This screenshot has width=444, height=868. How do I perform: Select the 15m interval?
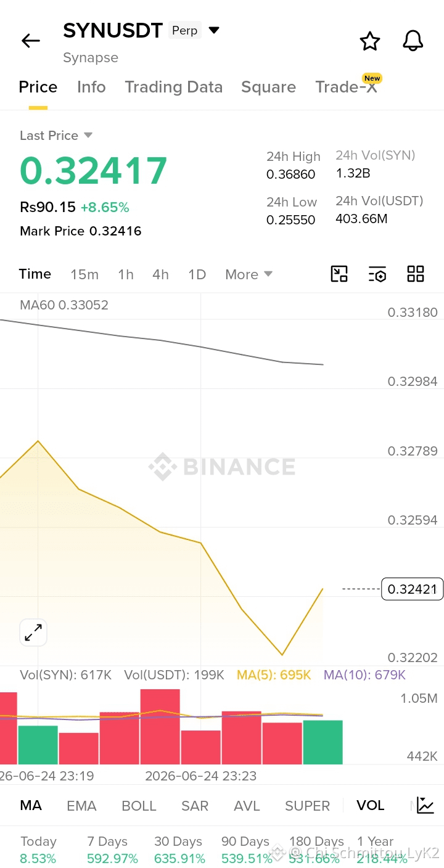(x=84, y=274)
